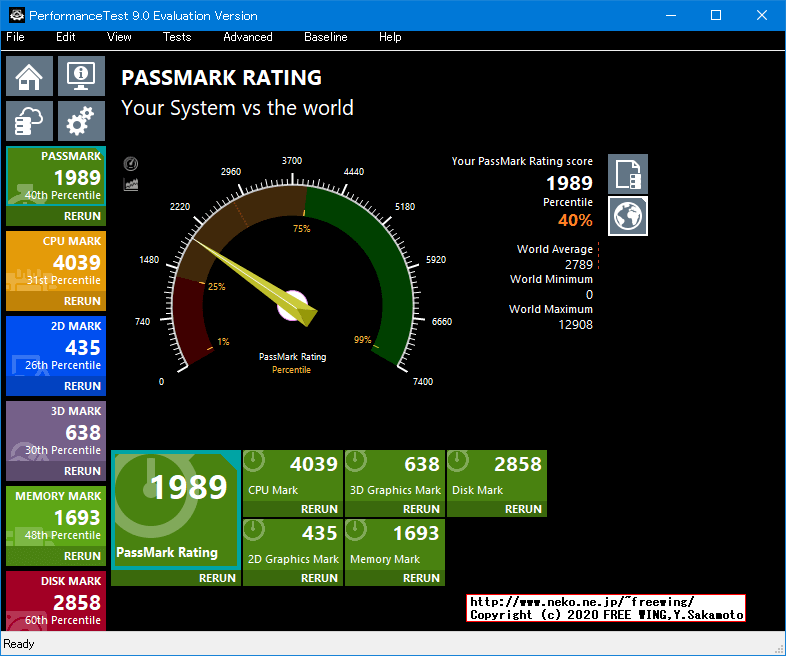
Task: Click RERUN under the bottom Memory Mark tile
Action: [421, 578]
